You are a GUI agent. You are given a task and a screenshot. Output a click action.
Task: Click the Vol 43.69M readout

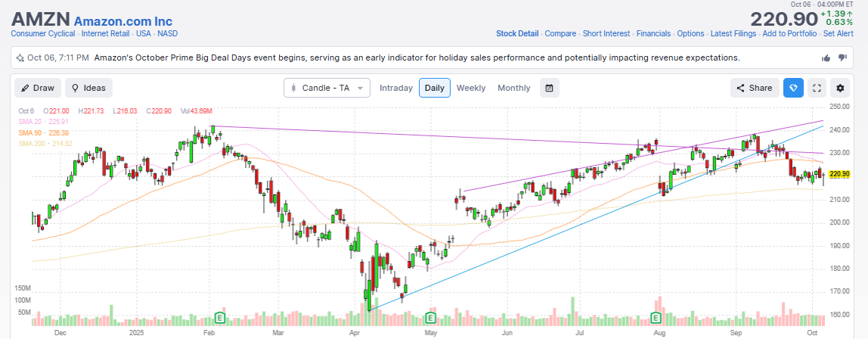(196, 110)
